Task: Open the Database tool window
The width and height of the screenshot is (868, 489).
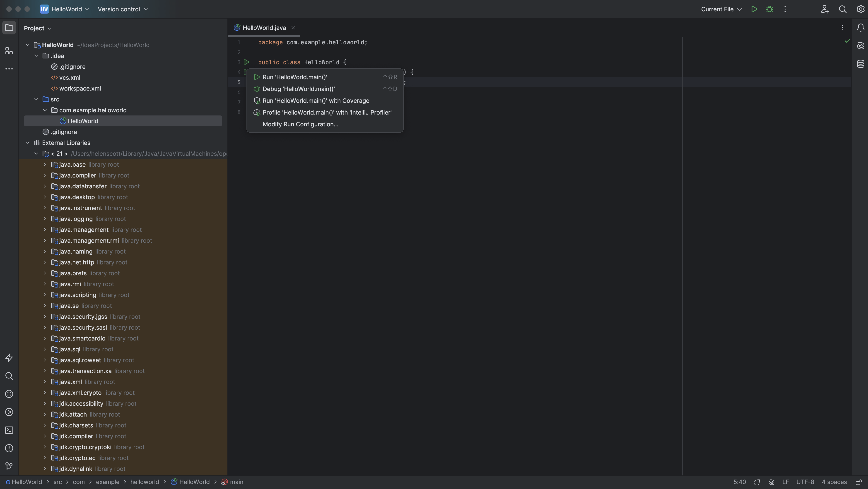Action: coord(860,64)
